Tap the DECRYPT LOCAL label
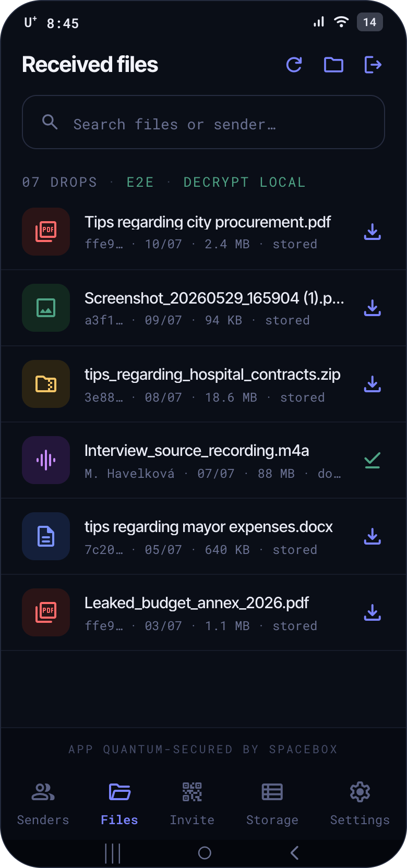This screenshot has width=407, height=868. click(x=245, y=182)
